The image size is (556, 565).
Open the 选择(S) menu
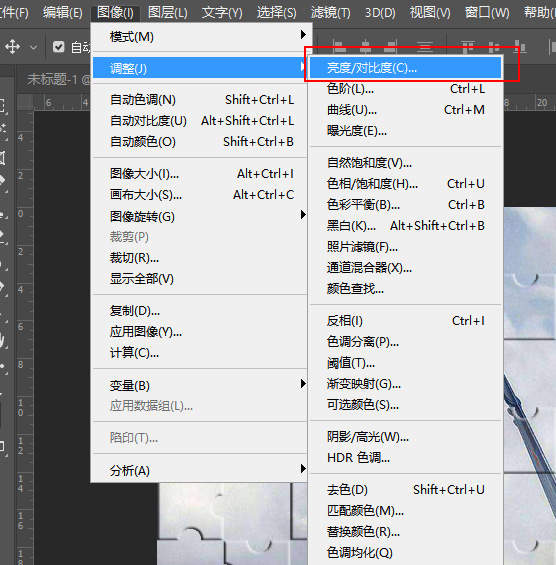click(x=276, y=13)
